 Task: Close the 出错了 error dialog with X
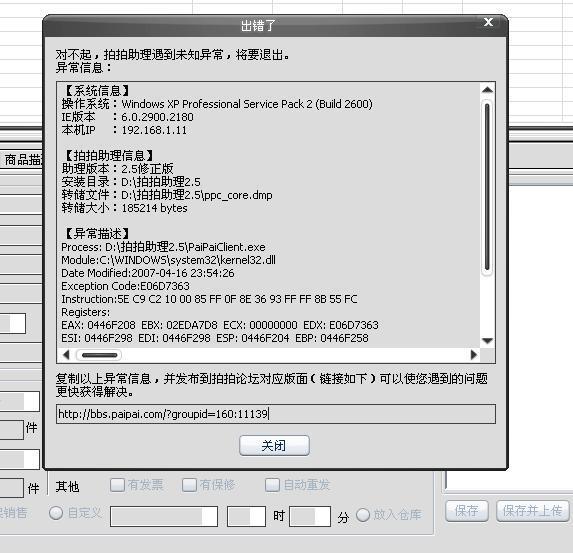coord(488,22)
